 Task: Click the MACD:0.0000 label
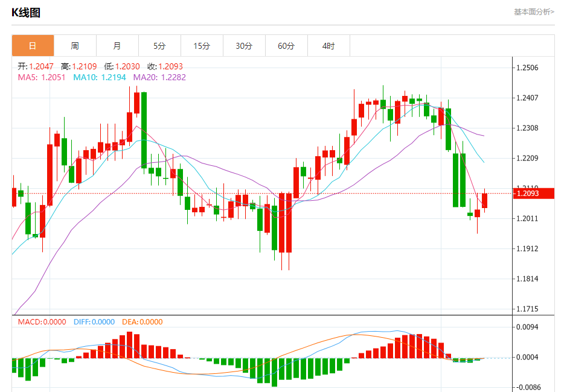tap(42, 322)
